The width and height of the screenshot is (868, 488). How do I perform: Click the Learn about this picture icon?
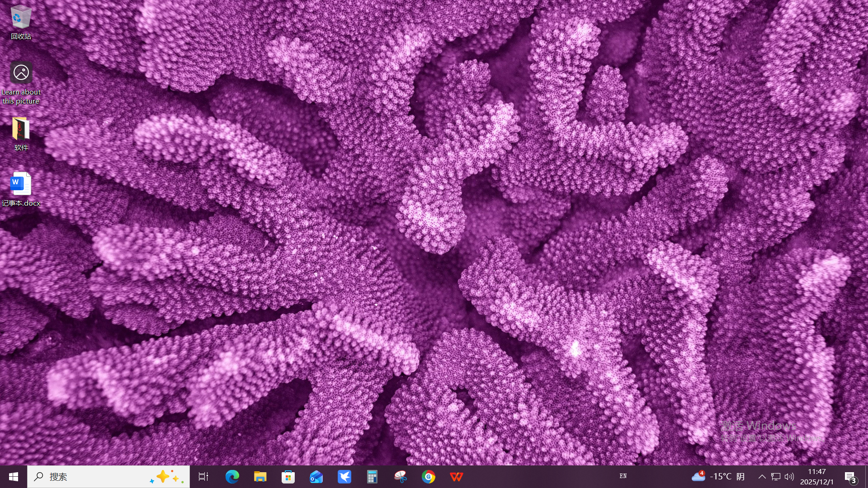click(x=21, y=73)
